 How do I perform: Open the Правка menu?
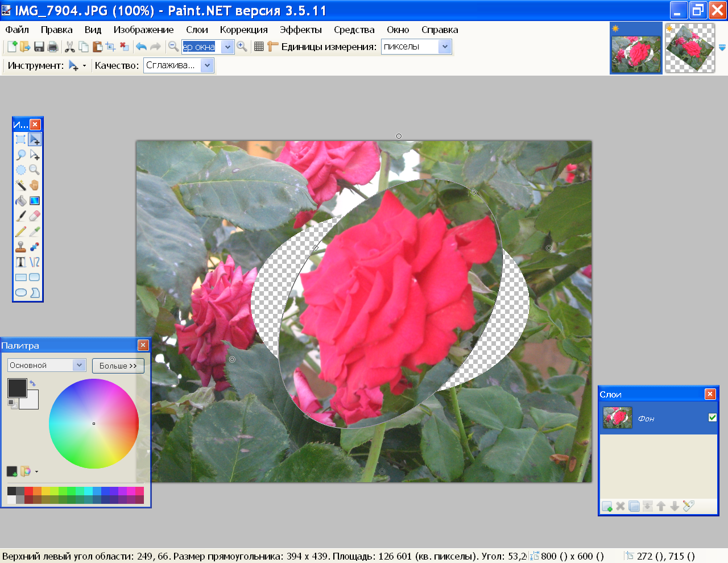click(x=56, y=30)
